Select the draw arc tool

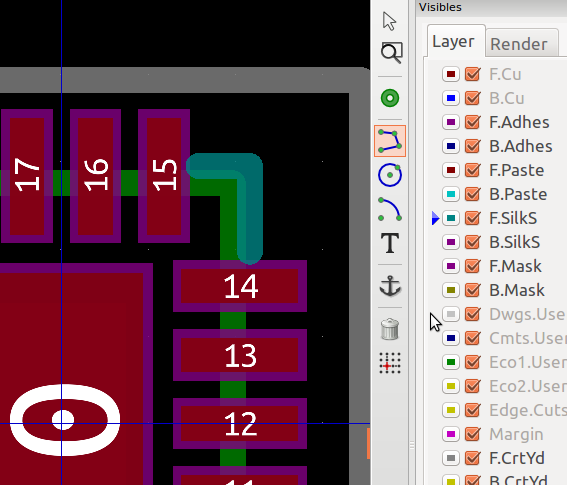[x=390, y=209]
